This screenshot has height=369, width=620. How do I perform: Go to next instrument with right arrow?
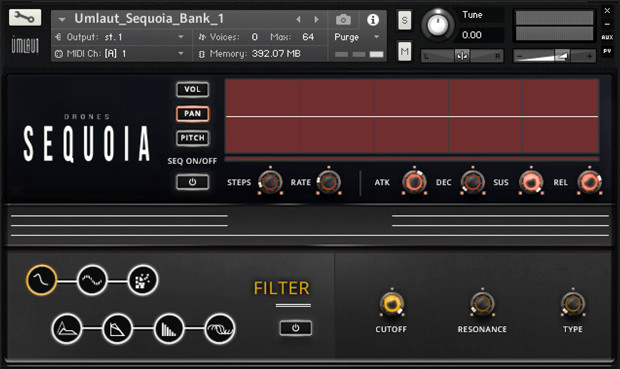pos(316,19)
